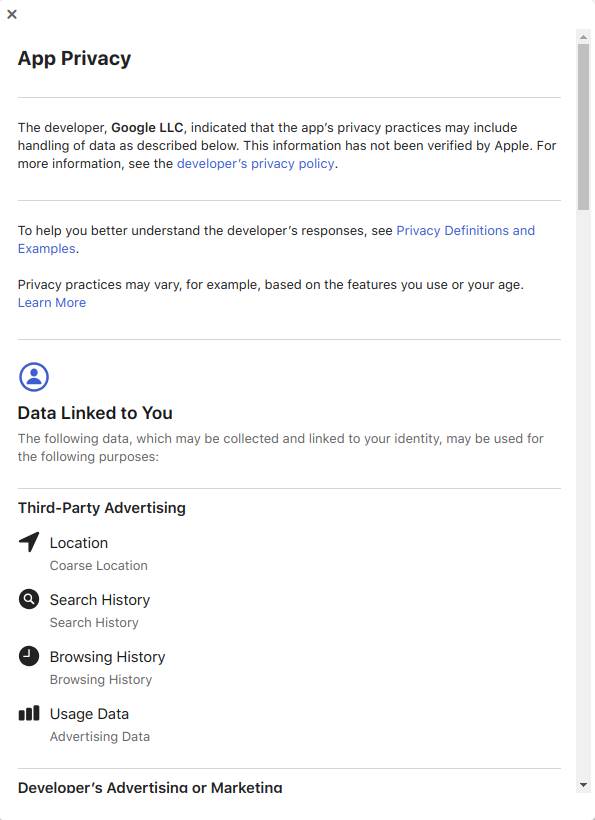This screenshot has width=595, height=820.
Task: Click the Location arrow icon
Action: pos(29,542)
